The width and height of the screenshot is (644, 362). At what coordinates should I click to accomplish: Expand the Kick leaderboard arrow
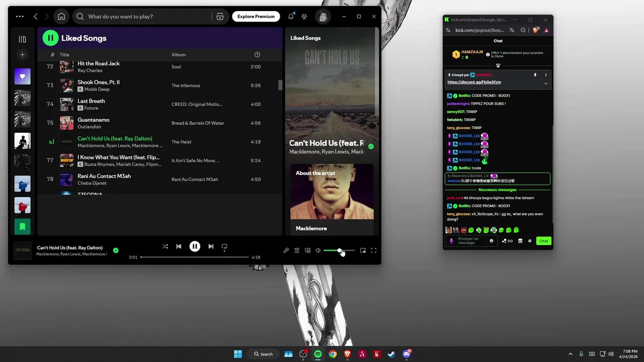[498, 66]
